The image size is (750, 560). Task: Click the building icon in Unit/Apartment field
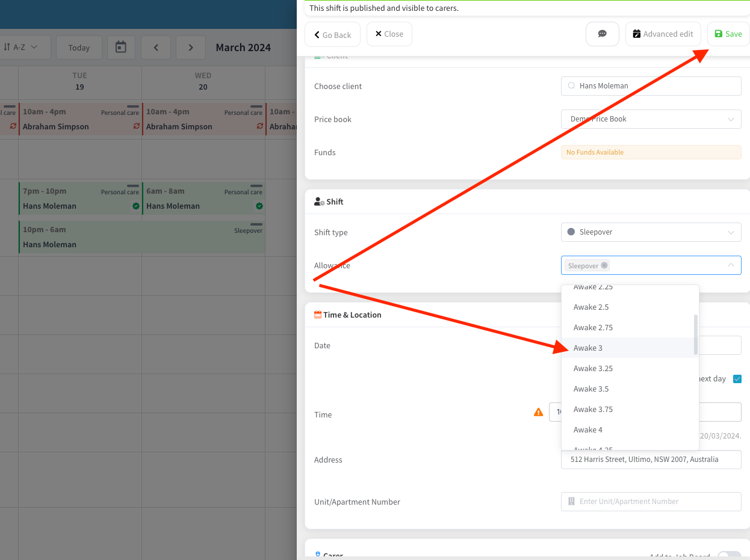[570, 502]
